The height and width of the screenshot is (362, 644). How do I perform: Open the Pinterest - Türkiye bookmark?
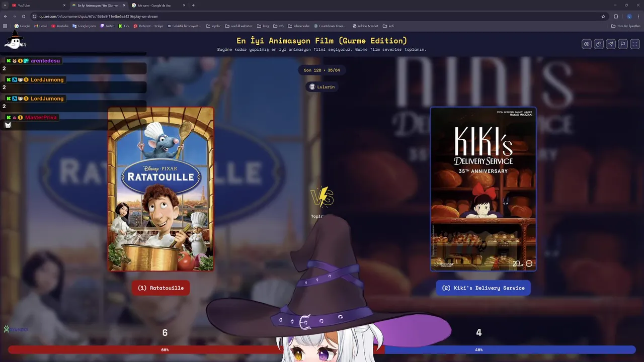click(148, 26)
